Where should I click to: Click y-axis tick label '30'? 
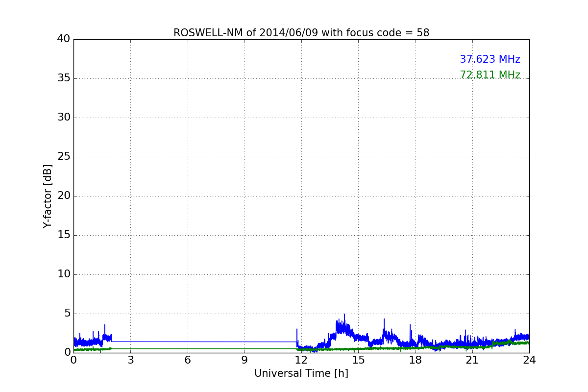click(64, 118)
